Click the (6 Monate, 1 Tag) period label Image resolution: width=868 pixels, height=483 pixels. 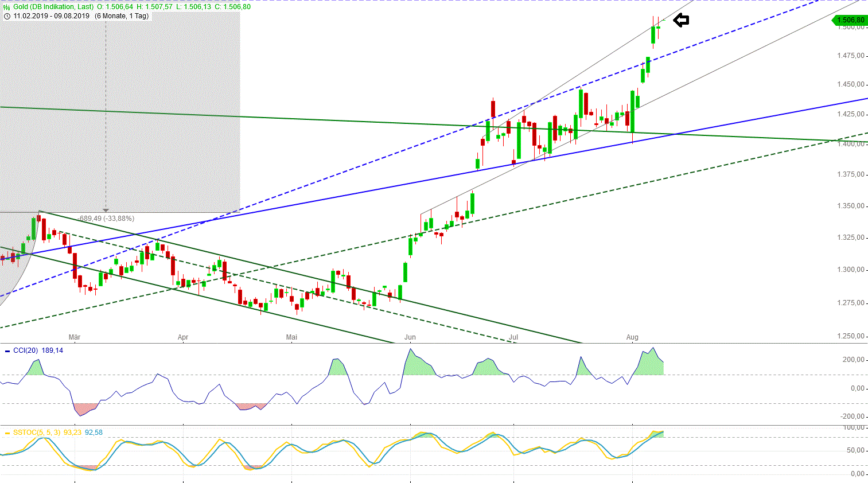pos(122,16)
